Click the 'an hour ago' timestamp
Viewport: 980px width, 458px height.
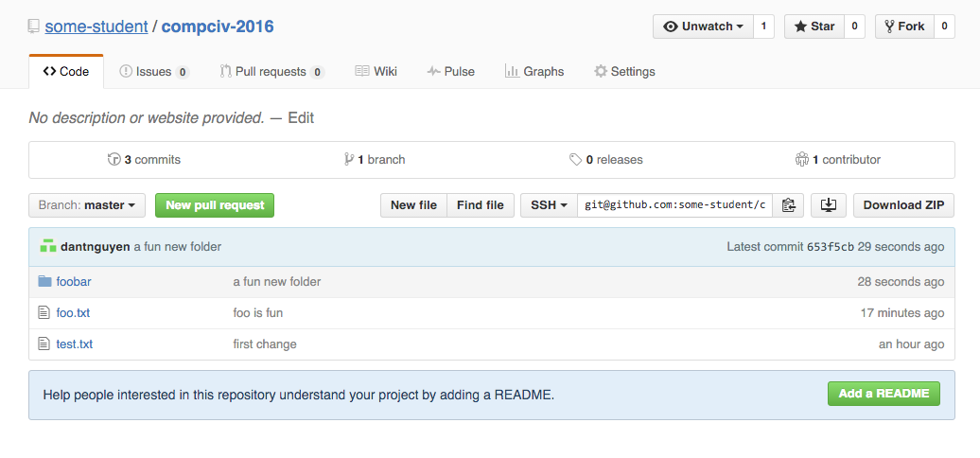[911, 344]
